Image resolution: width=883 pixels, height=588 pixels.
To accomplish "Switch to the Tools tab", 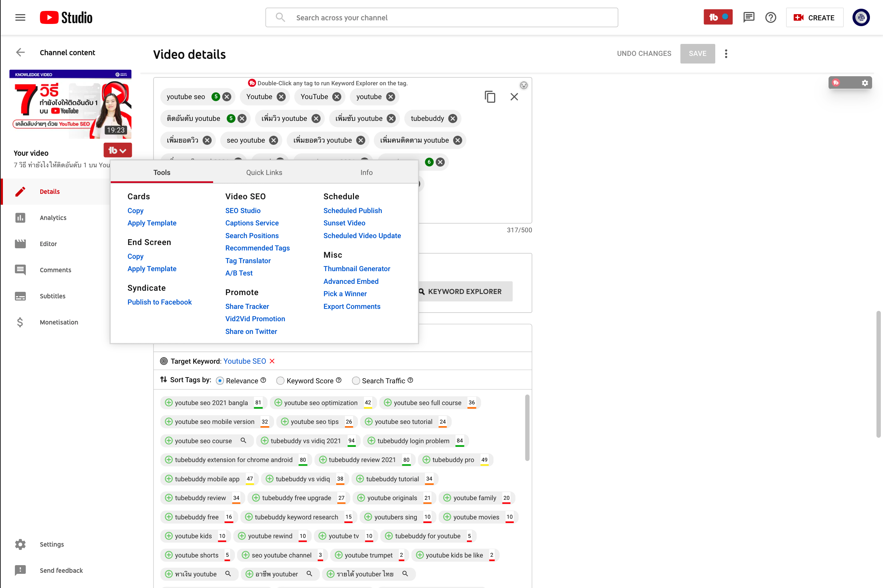I will tap(162, 172).
